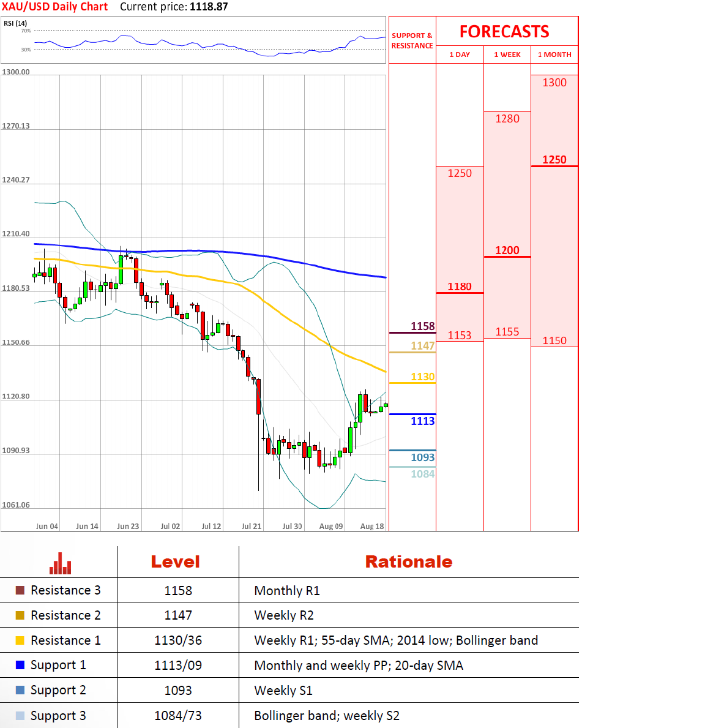The image size is (705, 728).
Task: Open the 1 DAY forecast column
Action: (x=460, y=54)
